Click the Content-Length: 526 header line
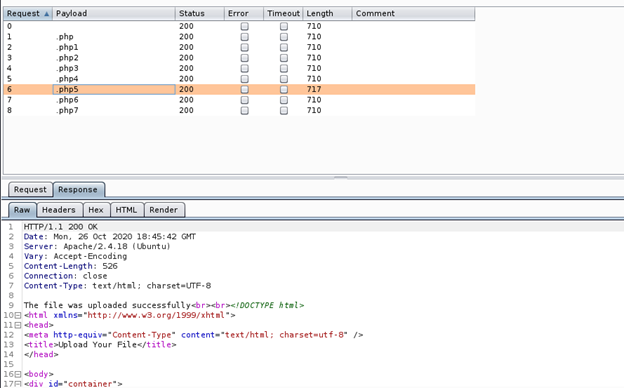 (x=71, y=266)
